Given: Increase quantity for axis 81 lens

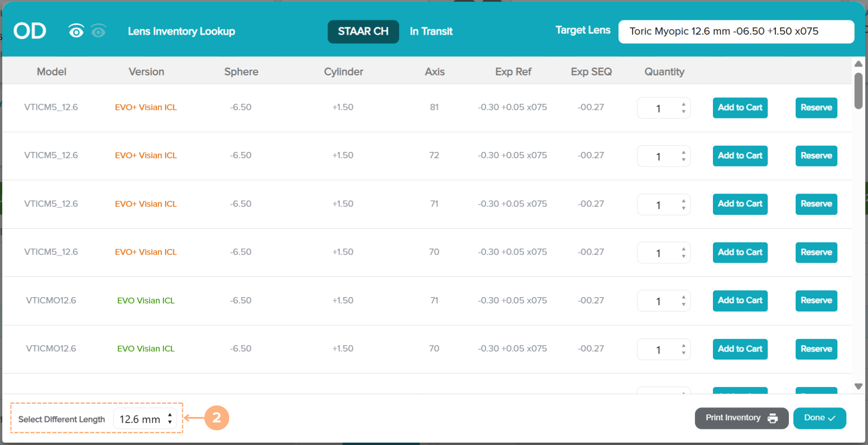Looking at the screenshot, I should [x=683, y=104].
